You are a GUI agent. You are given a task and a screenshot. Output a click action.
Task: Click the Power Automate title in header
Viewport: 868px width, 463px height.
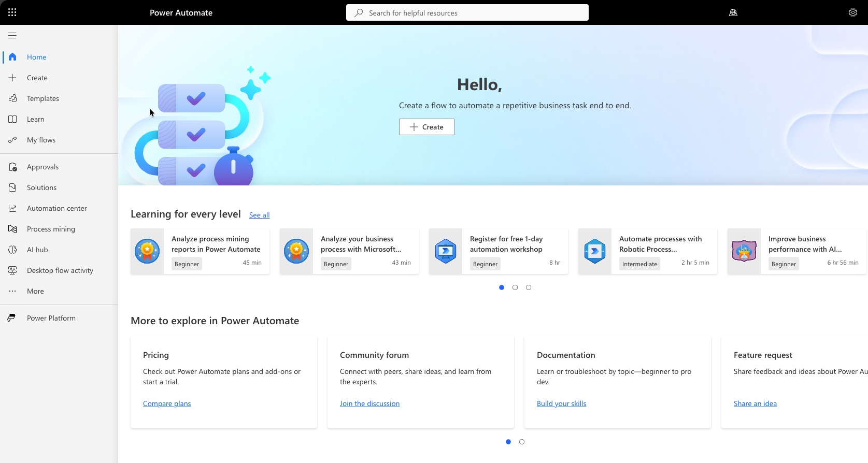[181, 13]
